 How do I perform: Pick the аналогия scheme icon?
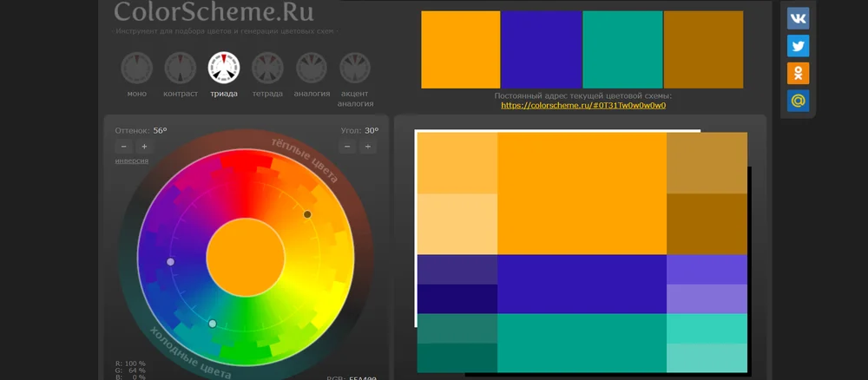click(x=312, y=68)
